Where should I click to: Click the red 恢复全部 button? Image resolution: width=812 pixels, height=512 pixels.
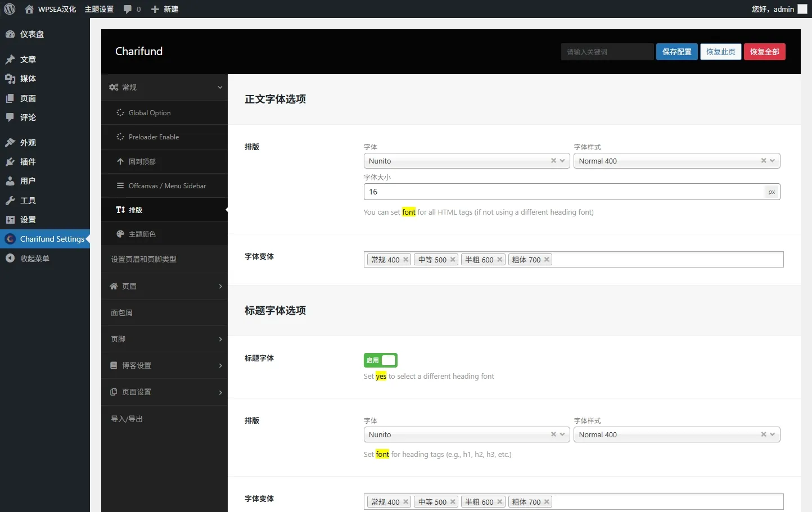764,52
